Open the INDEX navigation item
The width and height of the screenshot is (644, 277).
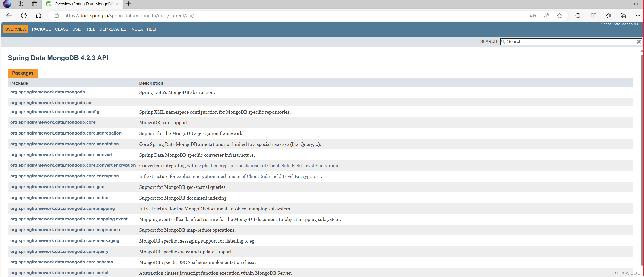pos(137,29)
